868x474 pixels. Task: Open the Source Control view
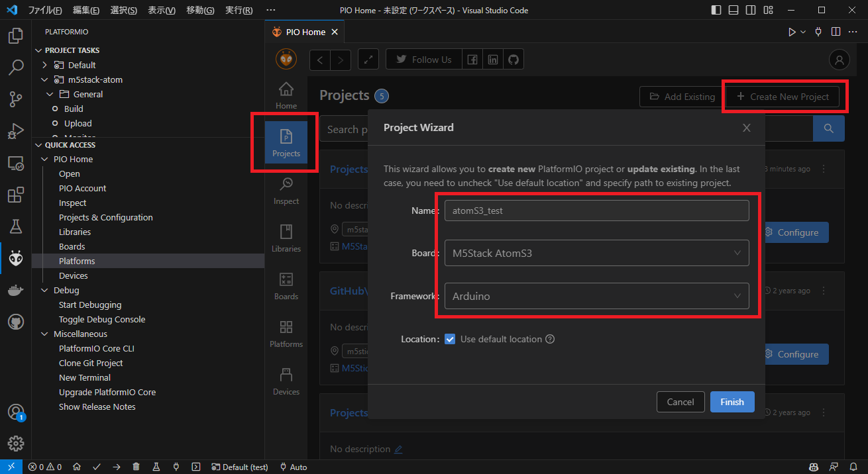16,99
